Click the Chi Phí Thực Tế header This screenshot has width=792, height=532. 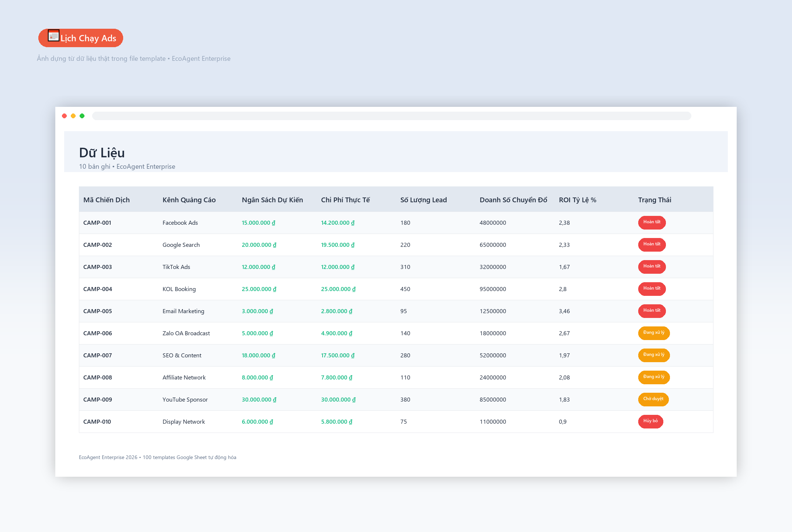[x=345, y=200]
